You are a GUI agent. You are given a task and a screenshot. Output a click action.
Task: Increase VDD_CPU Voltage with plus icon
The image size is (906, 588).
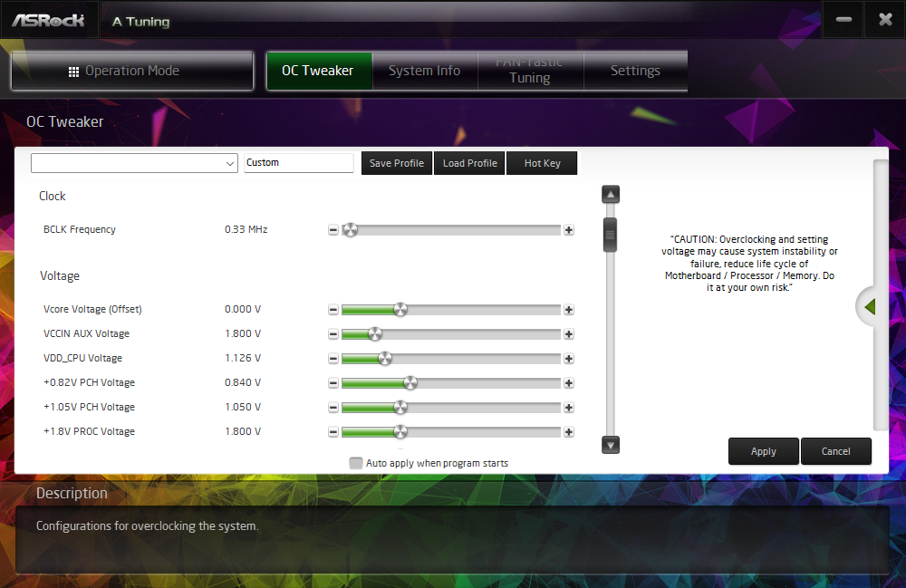[569, 359]
